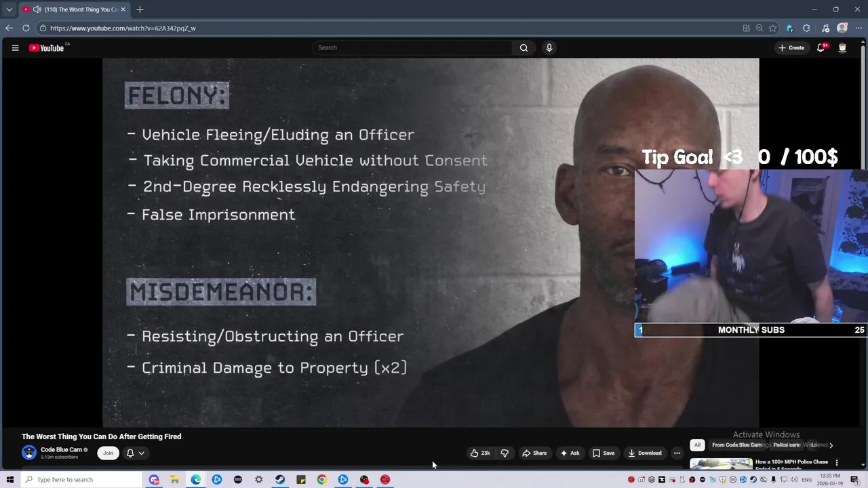Open the 100+ MPH Police Chase thumbnail
The height and width of the screenshot is (488, 868).
pos(721,464)
